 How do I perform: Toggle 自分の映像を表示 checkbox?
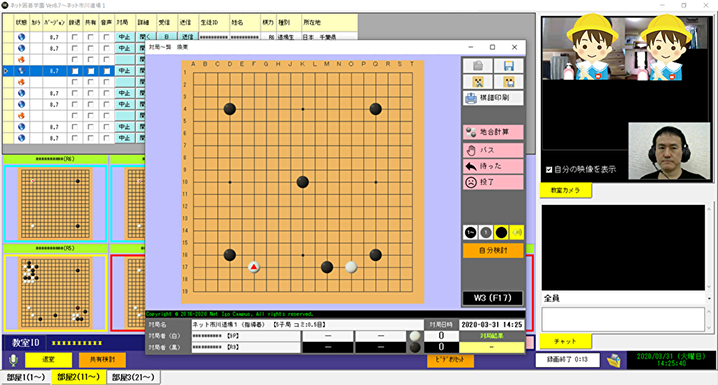[549, 169]
